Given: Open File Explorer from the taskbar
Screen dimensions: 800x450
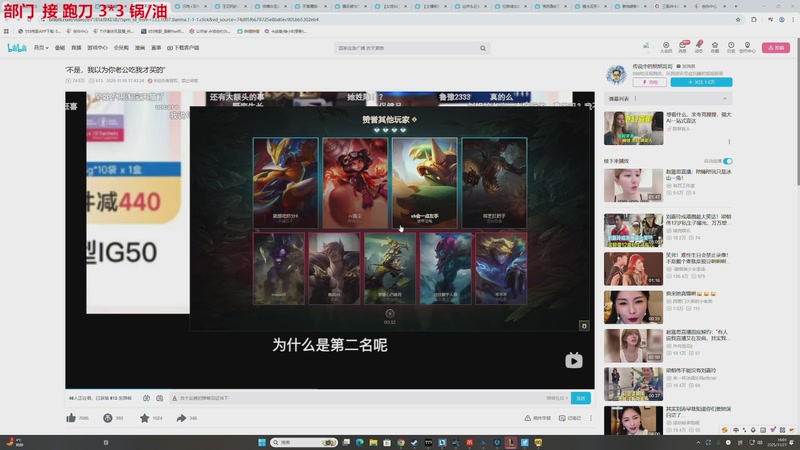Looking at the screenshot, I should (x=373, y=442).
